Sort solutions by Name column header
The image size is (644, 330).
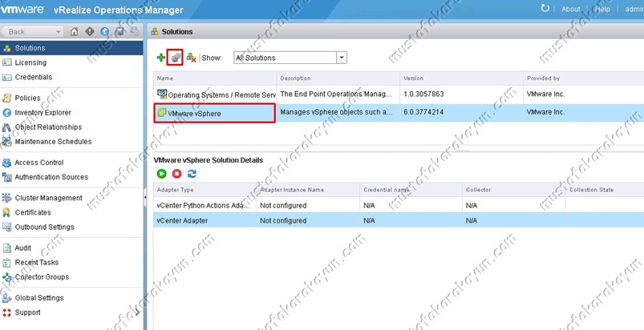(215, 78)
